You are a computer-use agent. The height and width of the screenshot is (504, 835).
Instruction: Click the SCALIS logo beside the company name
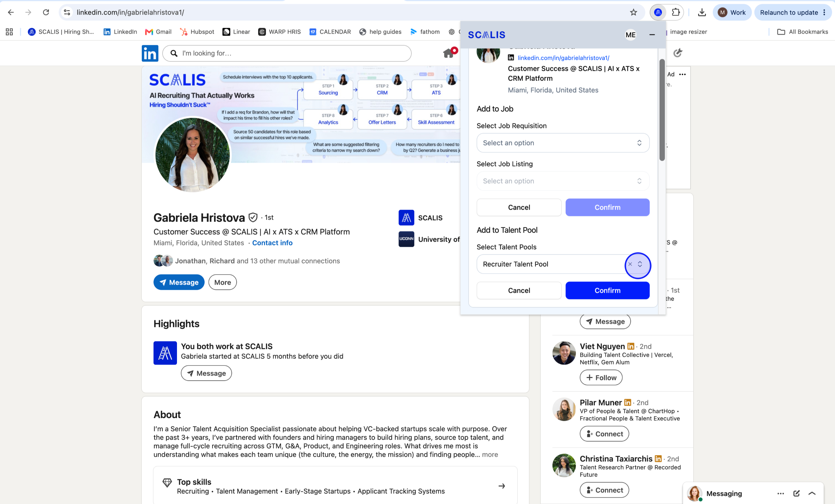click(x=406, y=218)
